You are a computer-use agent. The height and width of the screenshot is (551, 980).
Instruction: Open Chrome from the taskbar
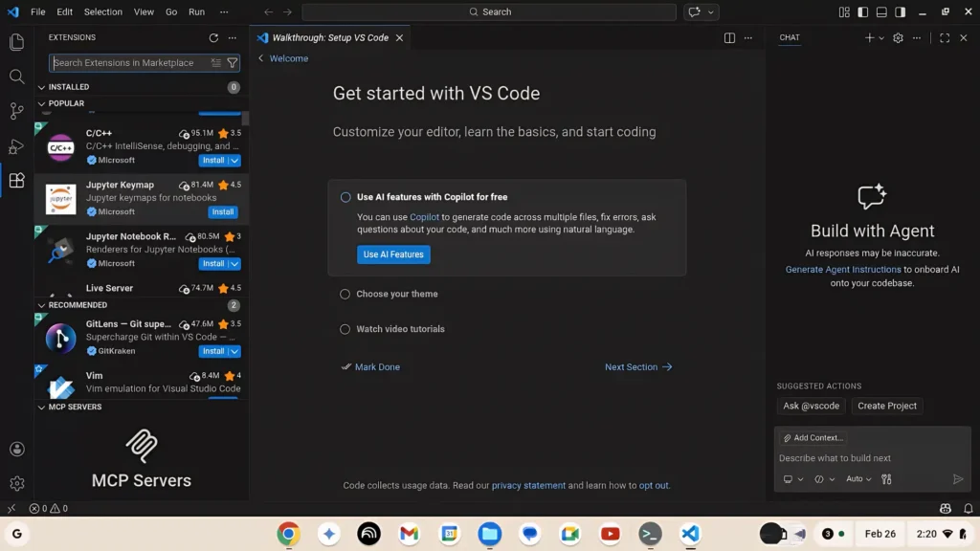(288, 534)
